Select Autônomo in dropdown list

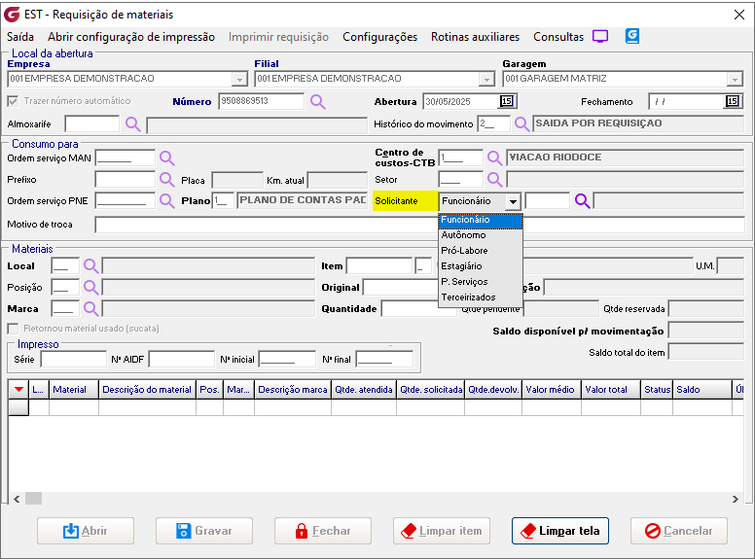tap(481, 235)
